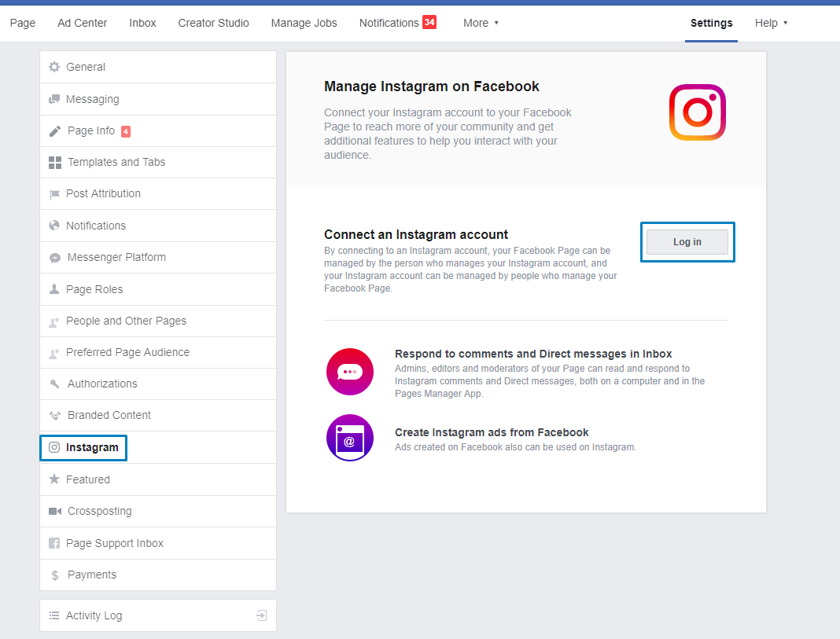The height and width of the screenshot is (639, 840).
Task: Click the Authorizations key icon
Action: (x=54, y=384)
